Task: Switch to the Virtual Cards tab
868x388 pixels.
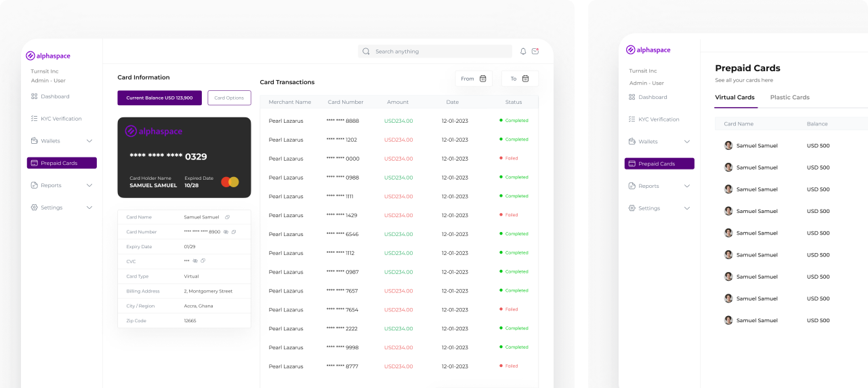Action: click(x=735, y=97)
